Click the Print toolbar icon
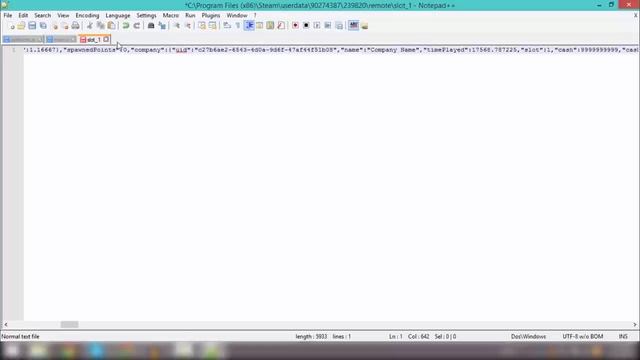This screenshot has width=640, height=360. coord(76,26)
